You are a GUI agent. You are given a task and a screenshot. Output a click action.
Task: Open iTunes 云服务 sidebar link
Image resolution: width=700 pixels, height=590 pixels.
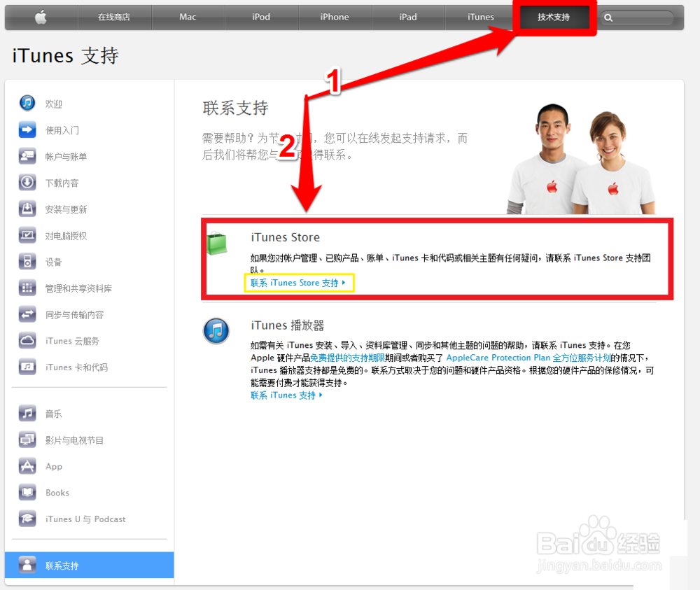[72, 341]
